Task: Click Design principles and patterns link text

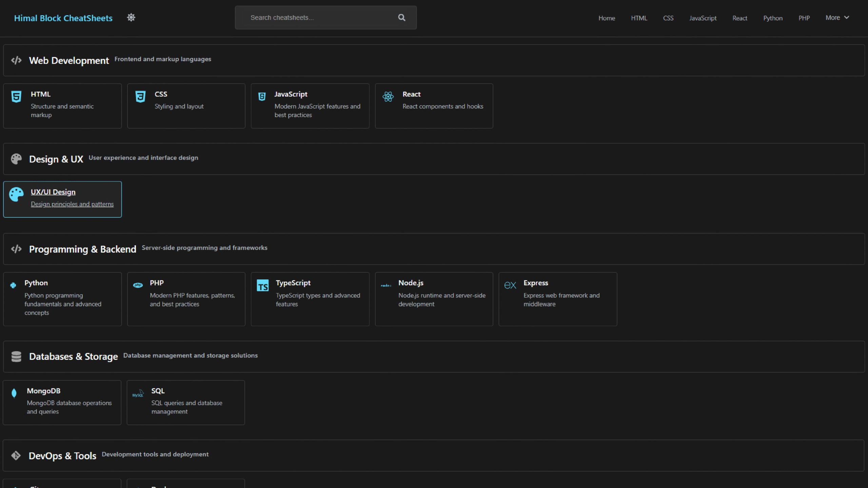Action: (x=72, y=204)
